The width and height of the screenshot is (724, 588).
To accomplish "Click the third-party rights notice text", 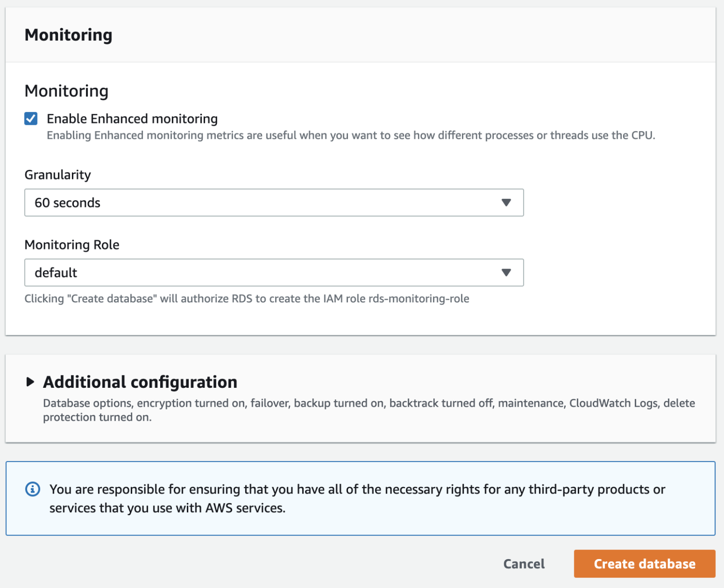I will click(x=357, y=498).
